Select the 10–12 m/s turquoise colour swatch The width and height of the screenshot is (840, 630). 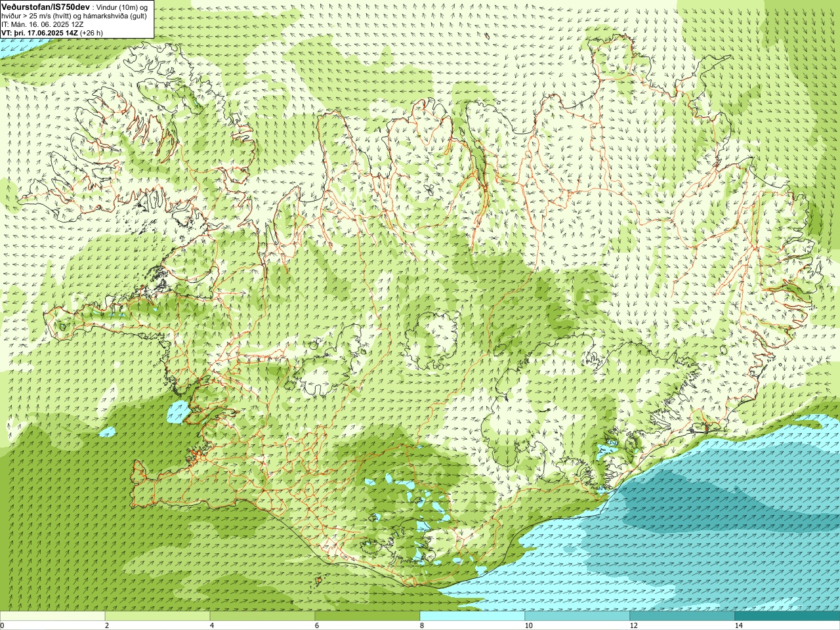(x=577, y=616)
